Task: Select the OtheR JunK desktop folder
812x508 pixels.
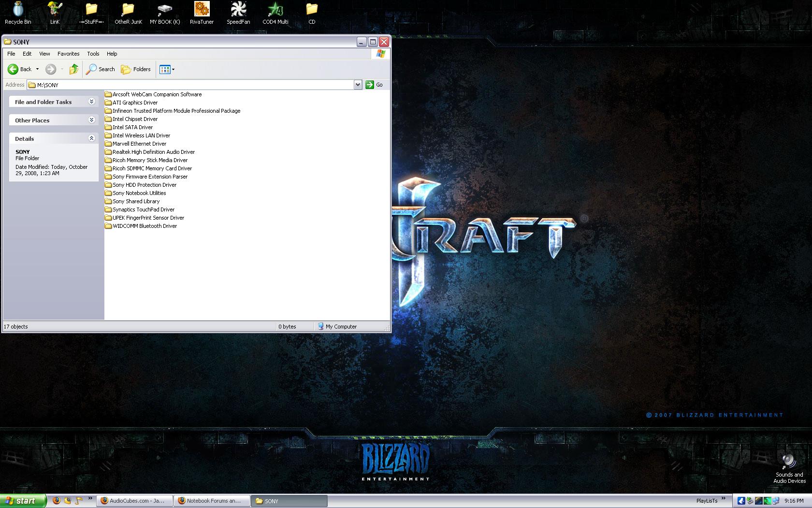Action: [128, 14]
